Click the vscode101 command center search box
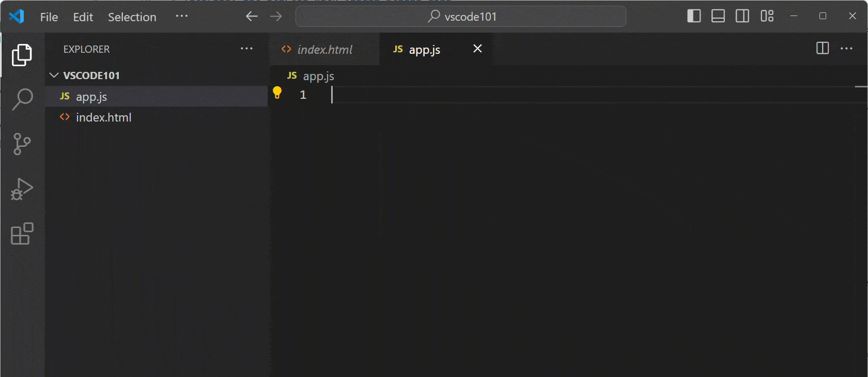 point(461,17)
